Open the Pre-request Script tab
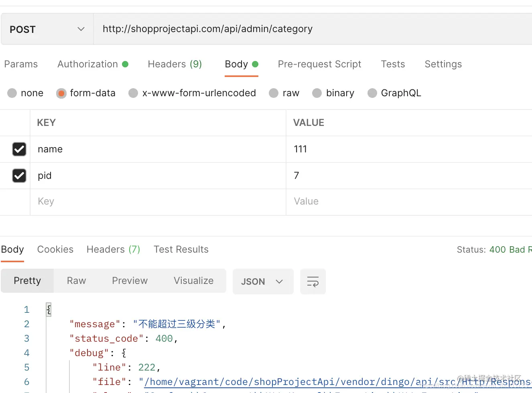The height and width of the screenshot is (393, 532). [x=319, y=64]
